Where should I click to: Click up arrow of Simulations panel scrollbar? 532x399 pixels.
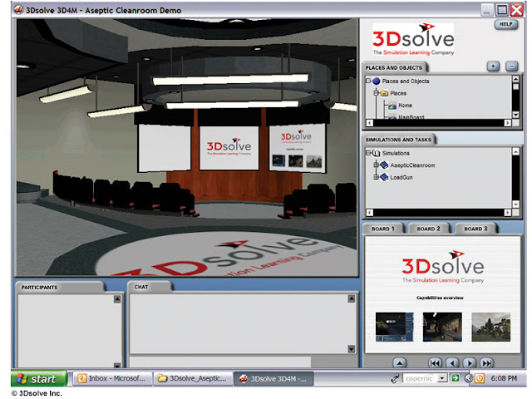click(515, 151)
